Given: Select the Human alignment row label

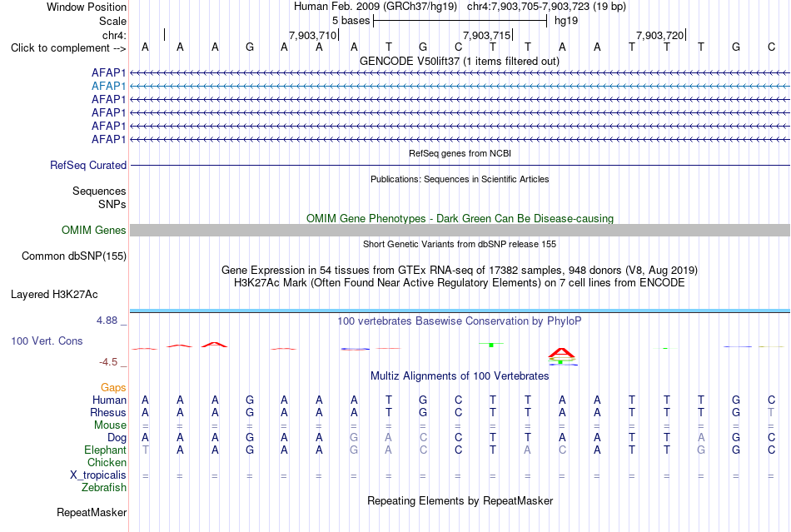Looking at the screenshot, I should click(x=109, y=400).
